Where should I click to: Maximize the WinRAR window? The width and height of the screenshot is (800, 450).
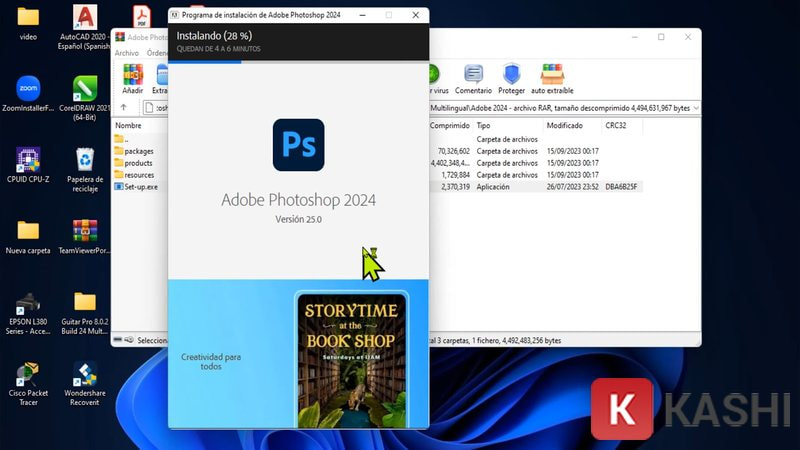(x=661, y=37)
